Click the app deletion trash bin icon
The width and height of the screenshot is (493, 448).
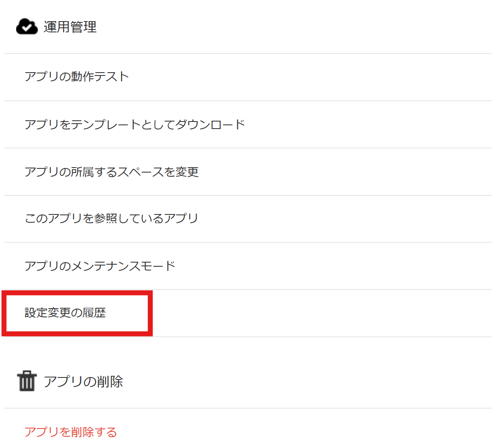click(27, 381)
